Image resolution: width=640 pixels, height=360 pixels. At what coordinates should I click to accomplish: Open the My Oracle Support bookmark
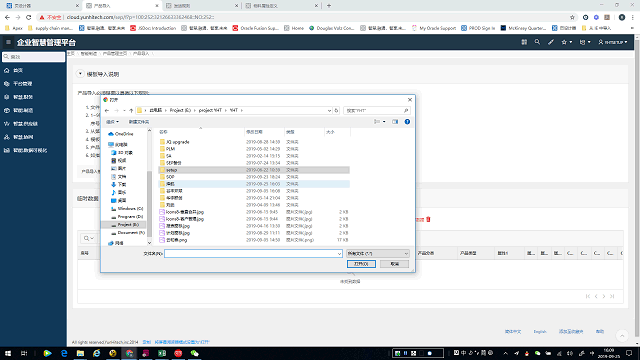click(433, 28)
